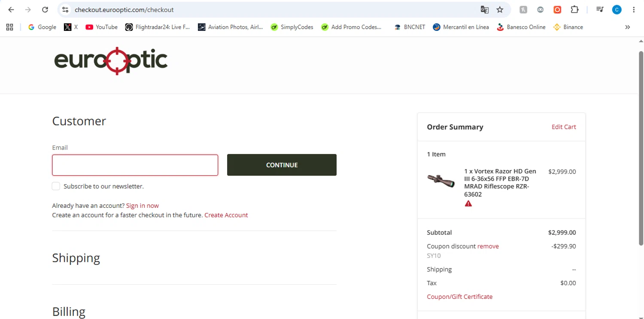Open Coupon/Gift Certificate link

point(460,297)
